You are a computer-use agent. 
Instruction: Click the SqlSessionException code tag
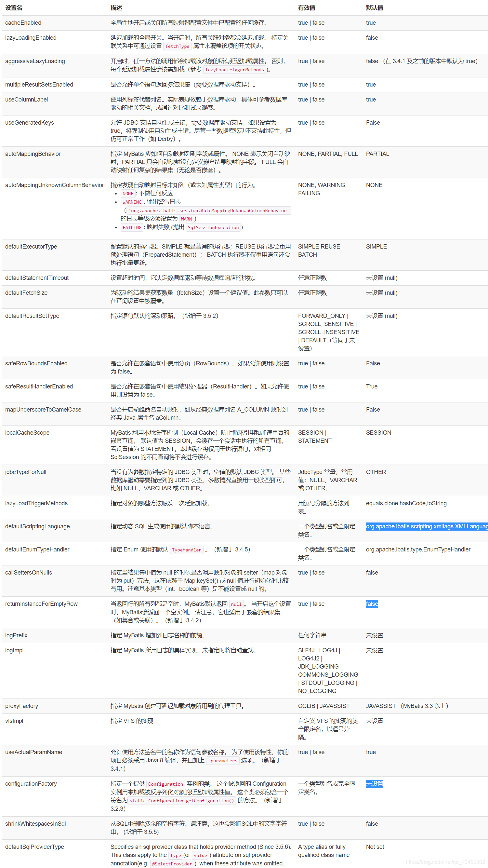pyautogui.click(x=213, y=227)
